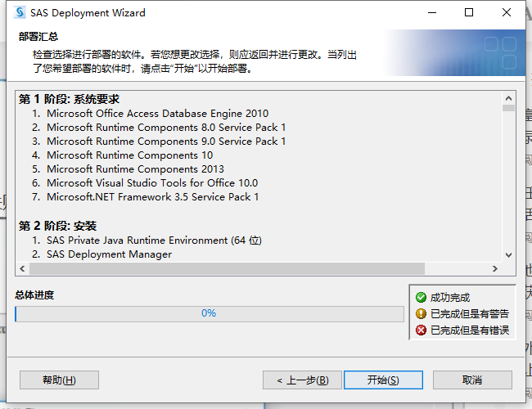Image resolution: width=532 pixels, height=409 pixels.
Task: Click the 帮助(H) help button
Action: coord(60,380)
